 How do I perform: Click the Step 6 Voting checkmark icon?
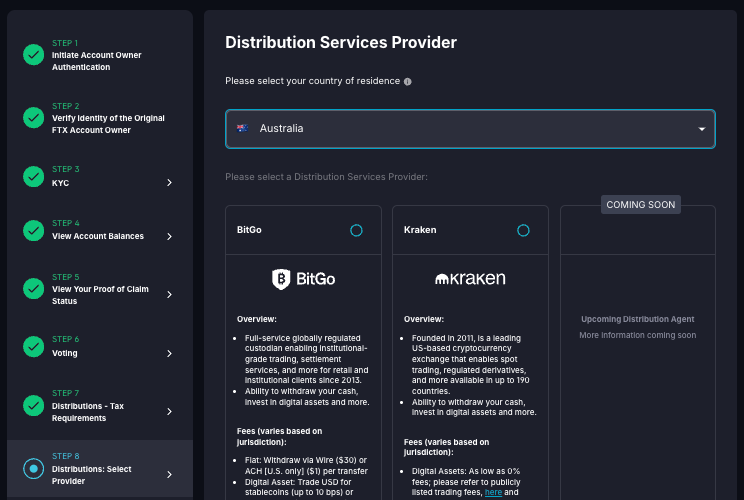34,346
